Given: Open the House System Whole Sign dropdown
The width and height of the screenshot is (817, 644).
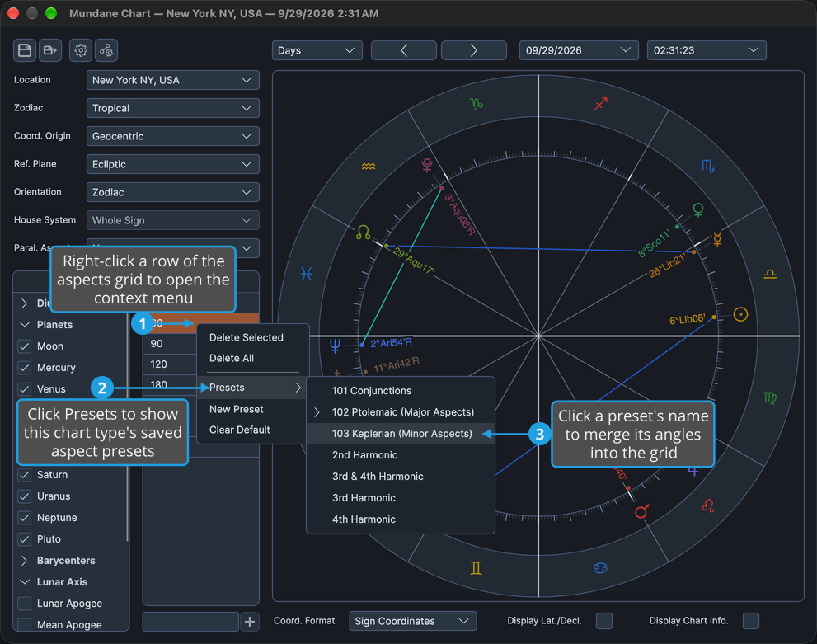Looking at the screenshot, I should pyautogui.click(x=172, y=220).
